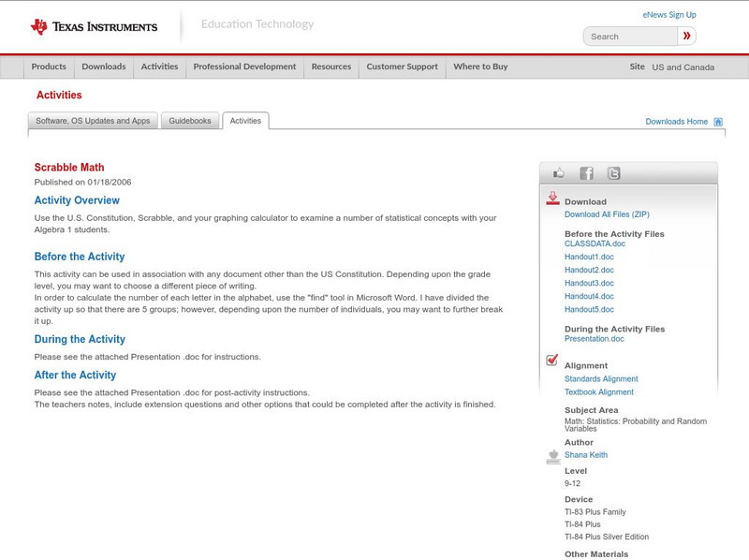Click the author icon beside Shana Keith
The width and height of the screenshot is (749, 560).
point(552,456)
